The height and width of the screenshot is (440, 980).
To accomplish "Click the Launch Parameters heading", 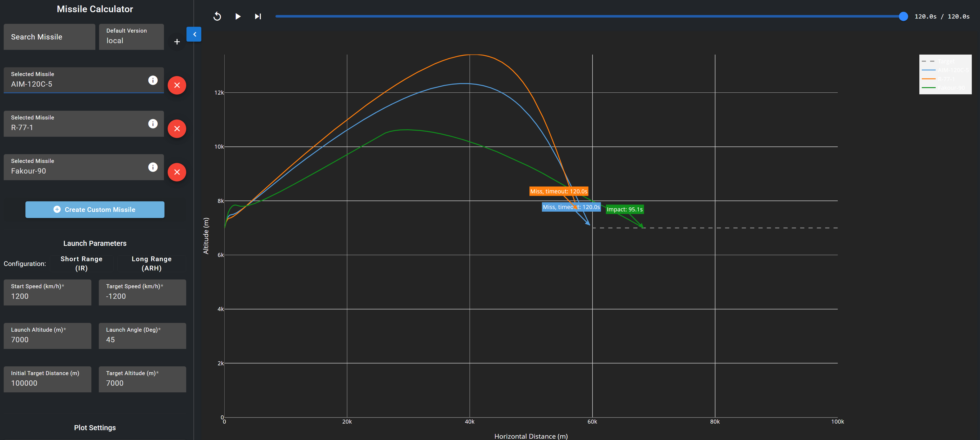I will click(x=95, y=243).
